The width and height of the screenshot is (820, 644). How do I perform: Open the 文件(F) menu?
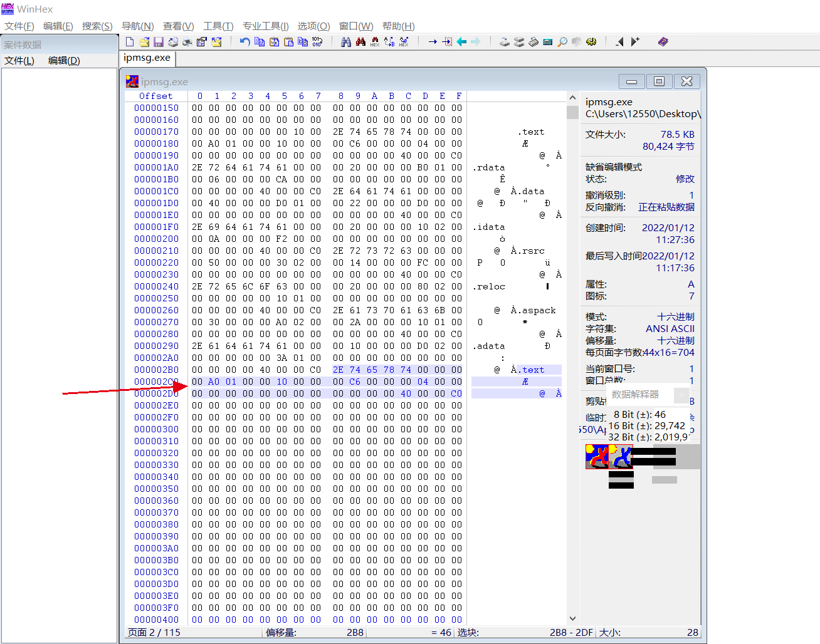(19, 26)
